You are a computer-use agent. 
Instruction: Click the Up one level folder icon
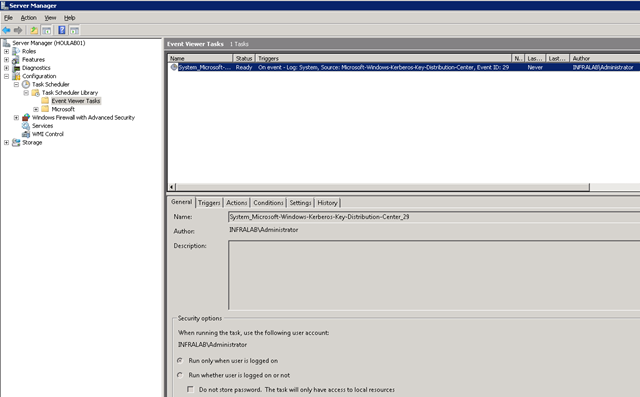pos(34,30)
